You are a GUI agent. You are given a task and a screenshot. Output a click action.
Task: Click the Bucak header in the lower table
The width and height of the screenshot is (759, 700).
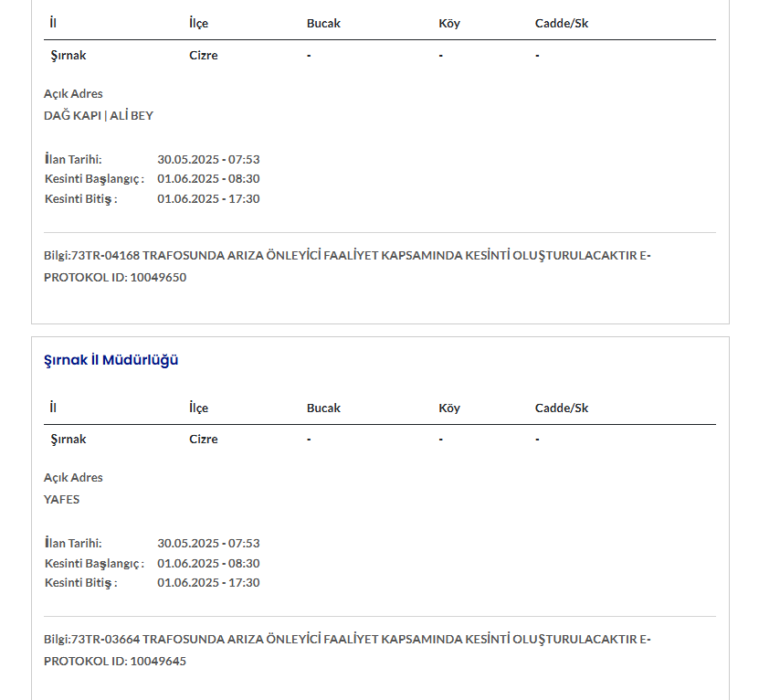323,408
